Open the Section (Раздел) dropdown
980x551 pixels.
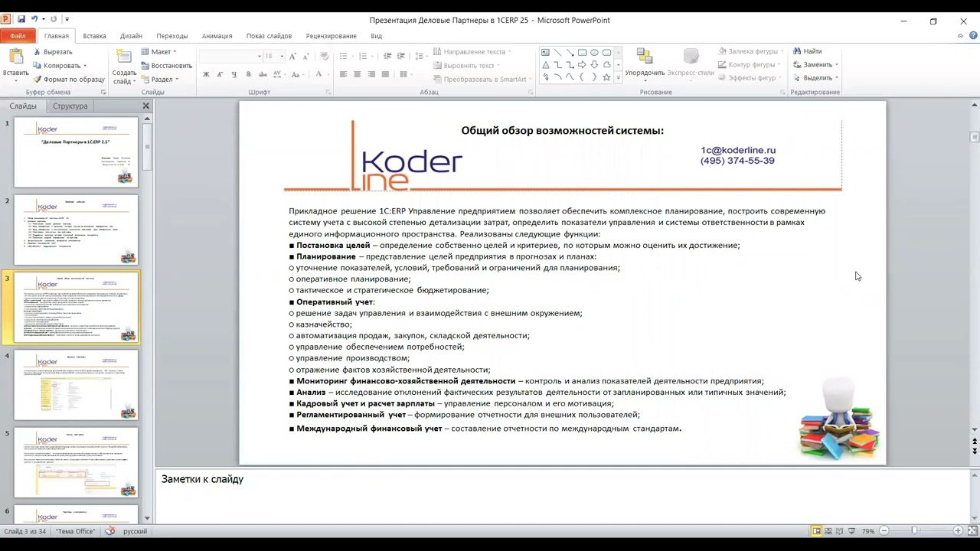pyautogui.click(x=159, y=80)
